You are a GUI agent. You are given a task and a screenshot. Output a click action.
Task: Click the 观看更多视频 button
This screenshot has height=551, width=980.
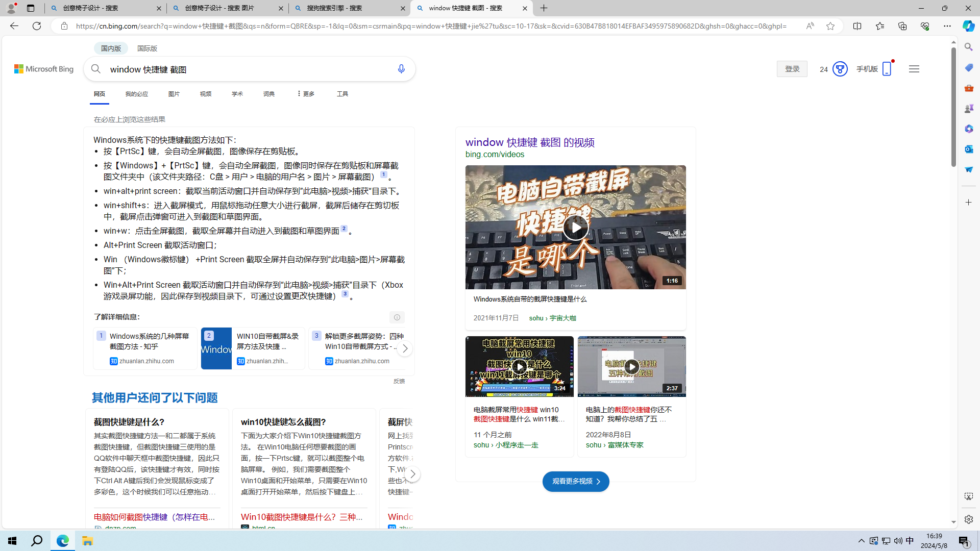pos(576,481)
